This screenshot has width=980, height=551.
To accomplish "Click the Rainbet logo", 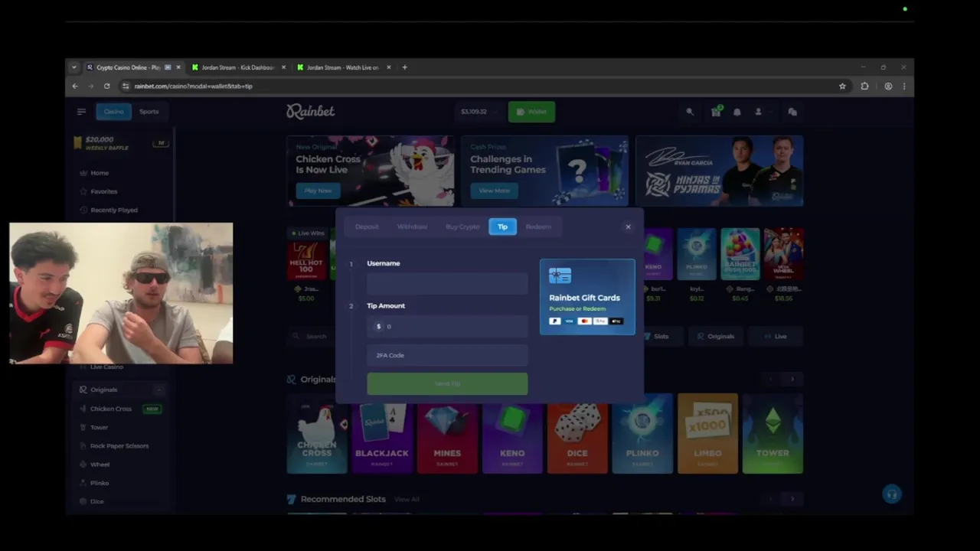I will [310, 112].
